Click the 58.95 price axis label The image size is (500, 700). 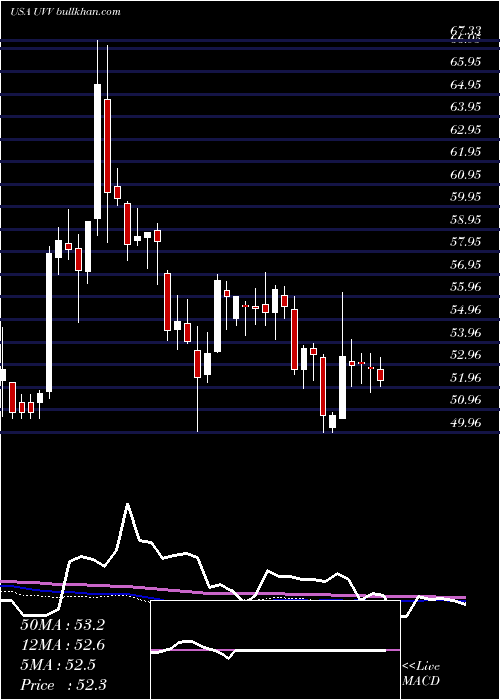pyautogui.click(x=466, y=219)
